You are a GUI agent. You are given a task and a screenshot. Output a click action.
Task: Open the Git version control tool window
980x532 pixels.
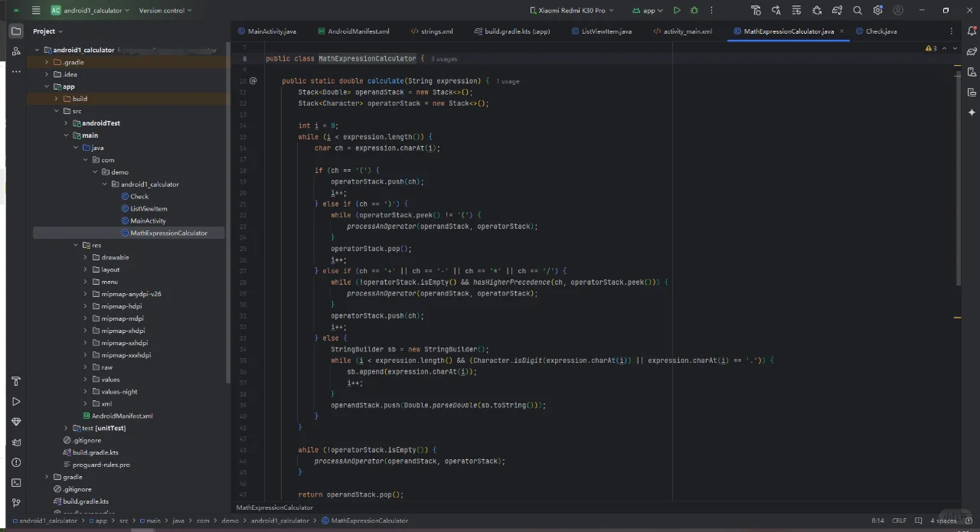click(16, 503)
